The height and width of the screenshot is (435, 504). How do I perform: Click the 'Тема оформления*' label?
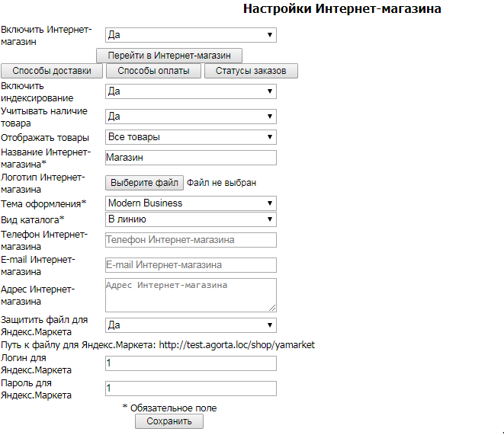pyautogui.click(x=43, y=204)
